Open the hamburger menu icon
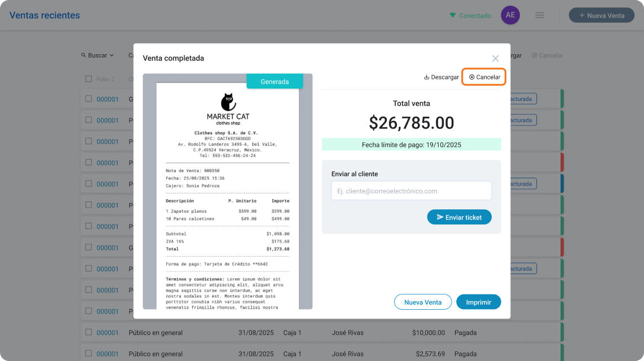This screenshot has width=644, height=361. pyautogui.click(x=540, y=15)
